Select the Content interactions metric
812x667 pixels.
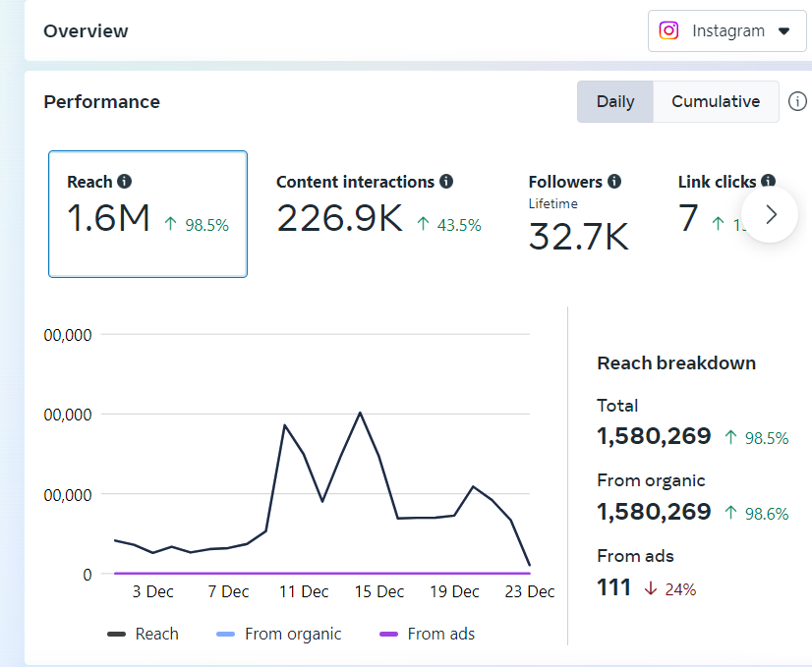(378, 216)
